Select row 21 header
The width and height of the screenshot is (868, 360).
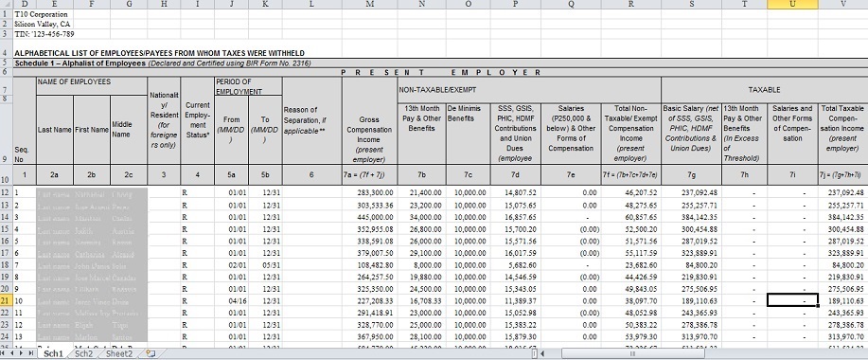click(x=6, y=300)
